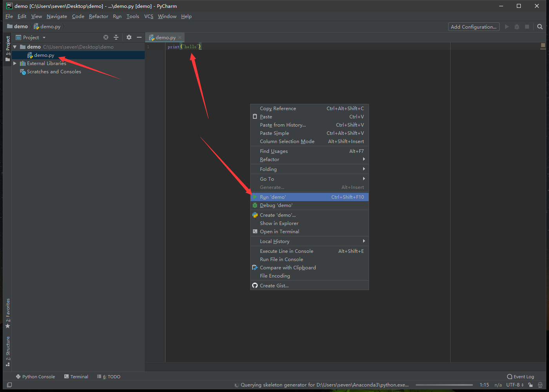The width and height of the screenshot is (549, 392).
Task: Collapse the demo project root node
Action: pos(15,47)
